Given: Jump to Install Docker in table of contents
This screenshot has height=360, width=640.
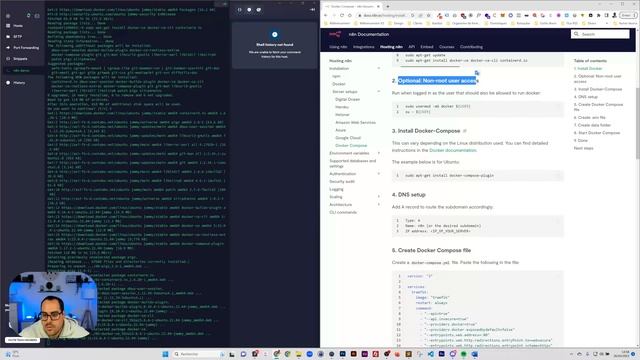Looking at the screenshot, I should [588, 69].
